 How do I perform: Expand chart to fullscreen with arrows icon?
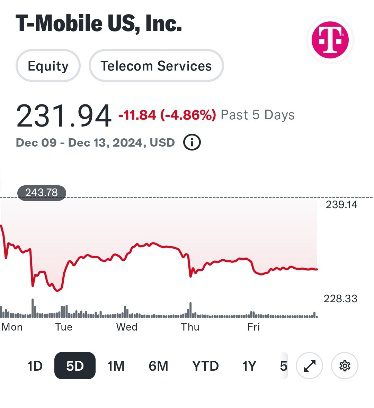coord(310,366)
